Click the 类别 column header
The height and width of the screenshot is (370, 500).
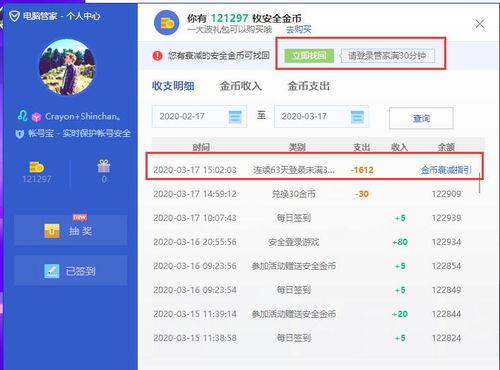(297, 147)
